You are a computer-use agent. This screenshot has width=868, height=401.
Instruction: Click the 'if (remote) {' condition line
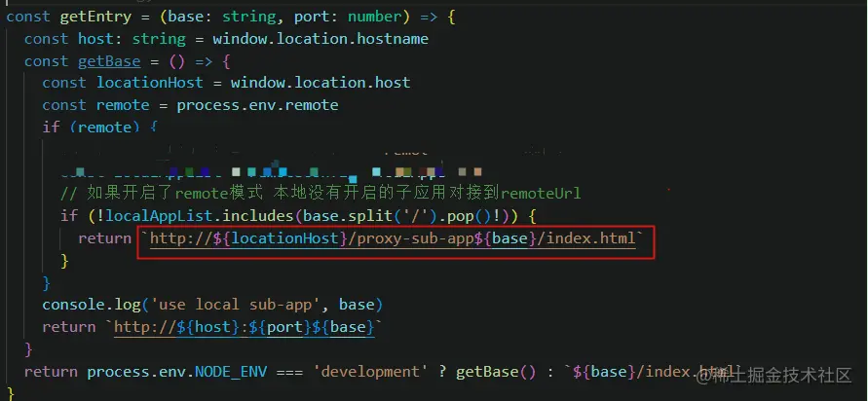pos(100,128)
